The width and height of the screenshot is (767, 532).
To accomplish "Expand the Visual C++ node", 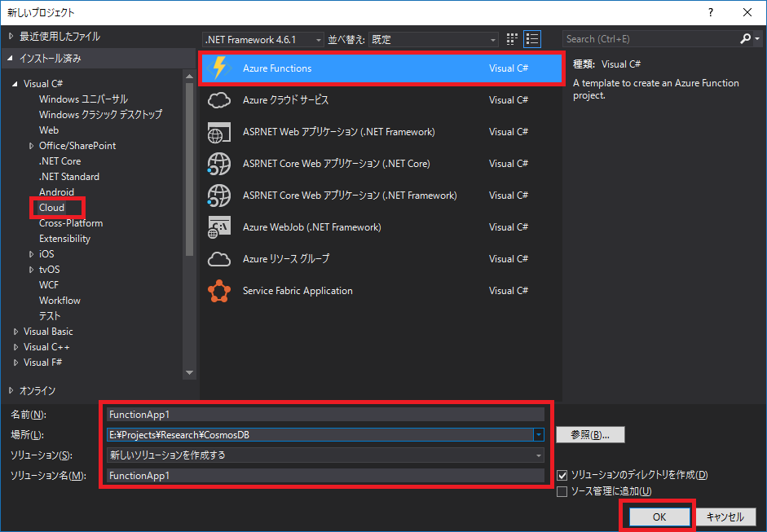I will tap(15, 347).
